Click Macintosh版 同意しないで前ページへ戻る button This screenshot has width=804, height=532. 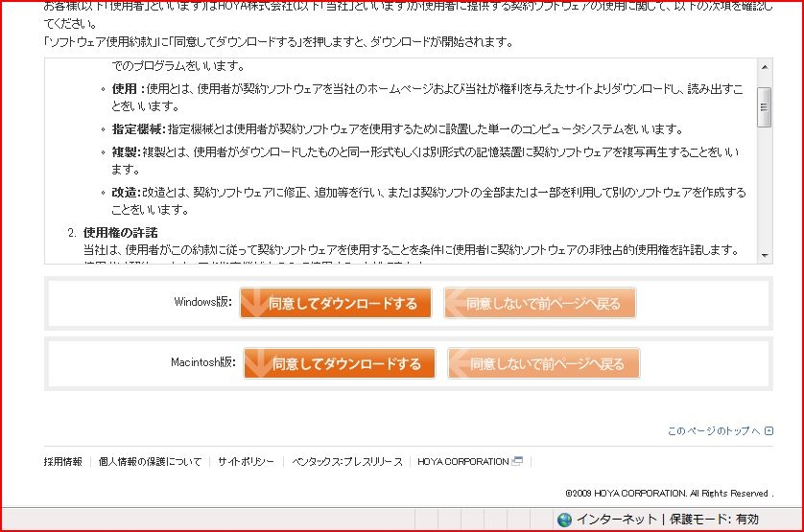[x=544, y=363]
